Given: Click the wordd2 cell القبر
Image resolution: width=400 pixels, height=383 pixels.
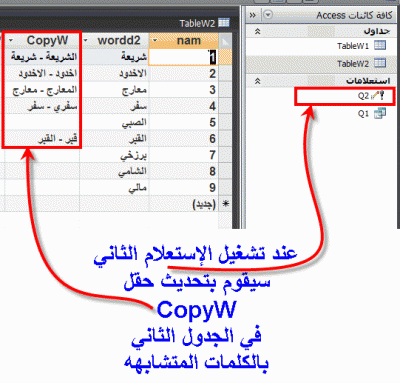Looking at the screenshot, I should click(x=115, y=139).
